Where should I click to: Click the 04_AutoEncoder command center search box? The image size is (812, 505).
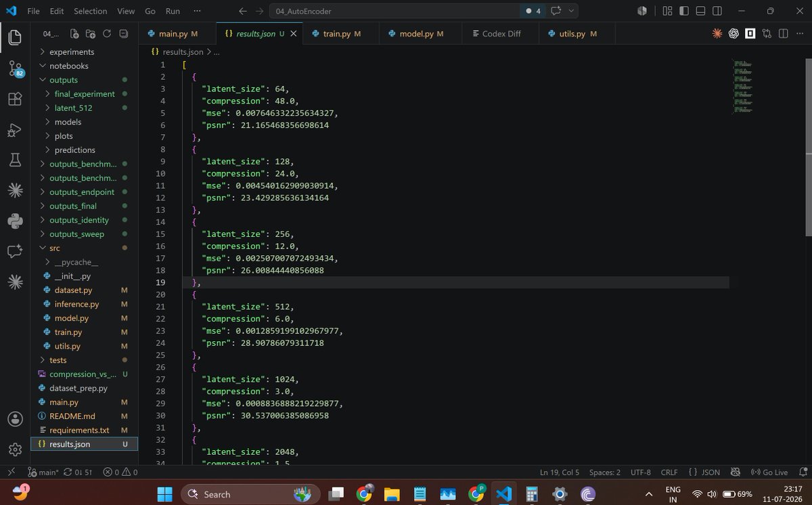(394, 12)
